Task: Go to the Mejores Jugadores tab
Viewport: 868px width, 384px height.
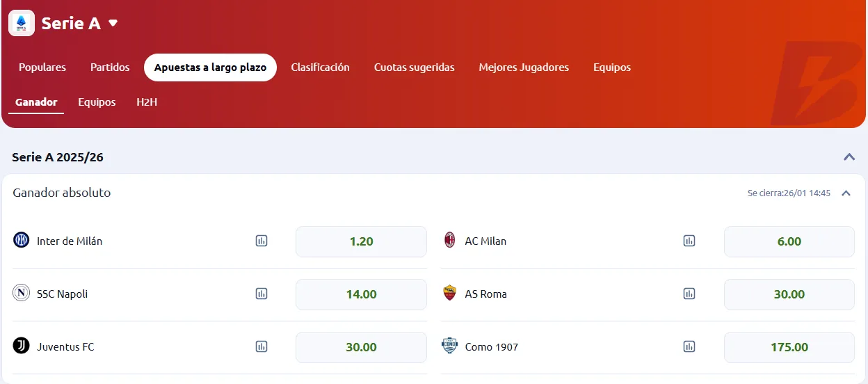Action: [x=524, y=67]
